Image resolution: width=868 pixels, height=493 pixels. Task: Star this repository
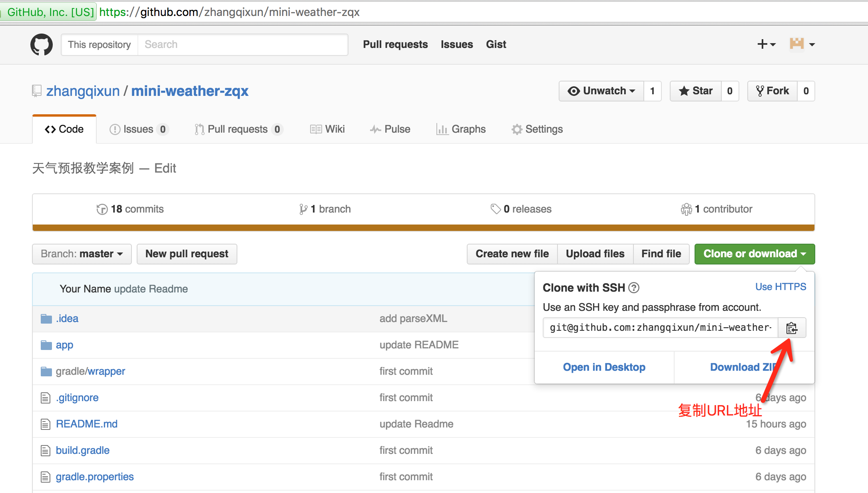(x=696, y=91)
